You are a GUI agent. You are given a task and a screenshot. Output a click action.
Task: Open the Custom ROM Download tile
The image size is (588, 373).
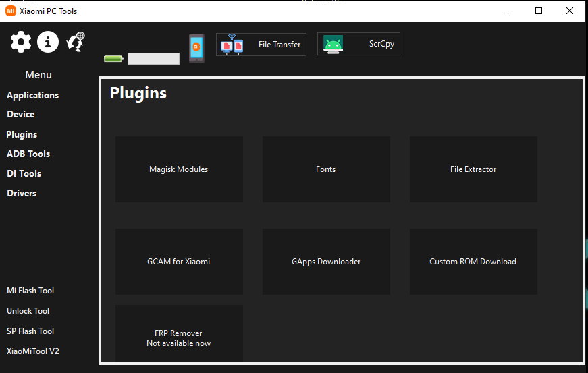point(473,262)
